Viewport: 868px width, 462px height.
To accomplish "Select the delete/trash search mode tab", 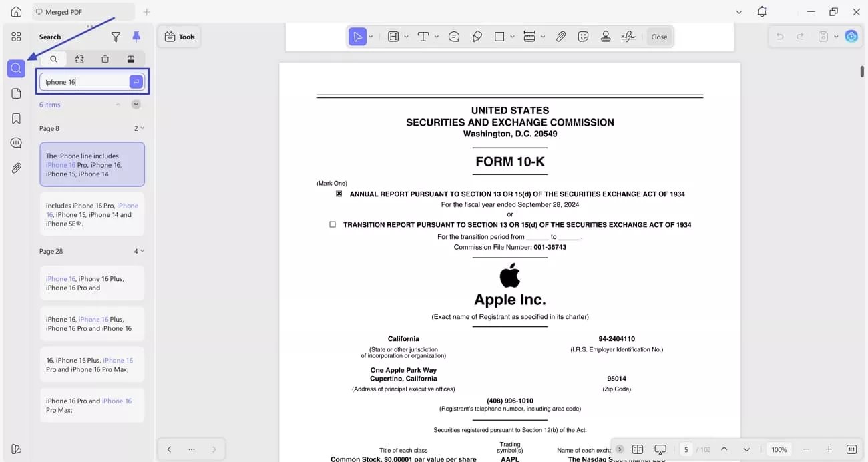I will (x=105, y=59).
